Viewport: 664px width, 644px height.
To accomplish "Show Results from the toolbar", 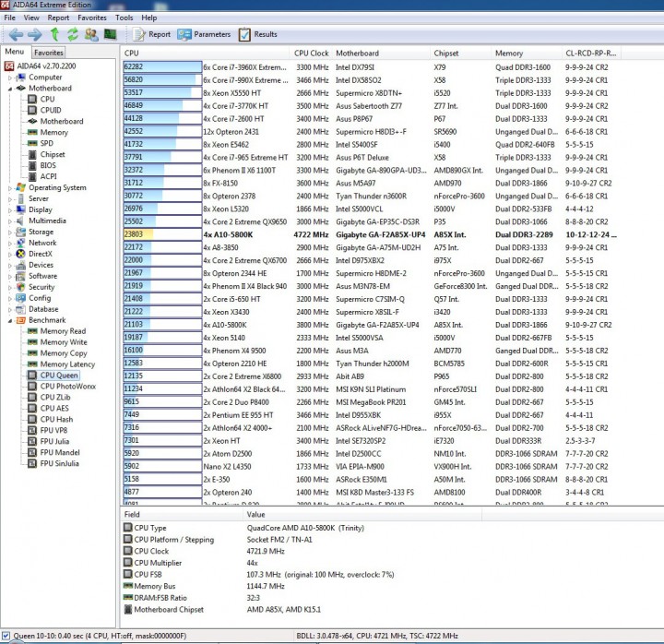I will pyautogui.click(x=258, y=34).
